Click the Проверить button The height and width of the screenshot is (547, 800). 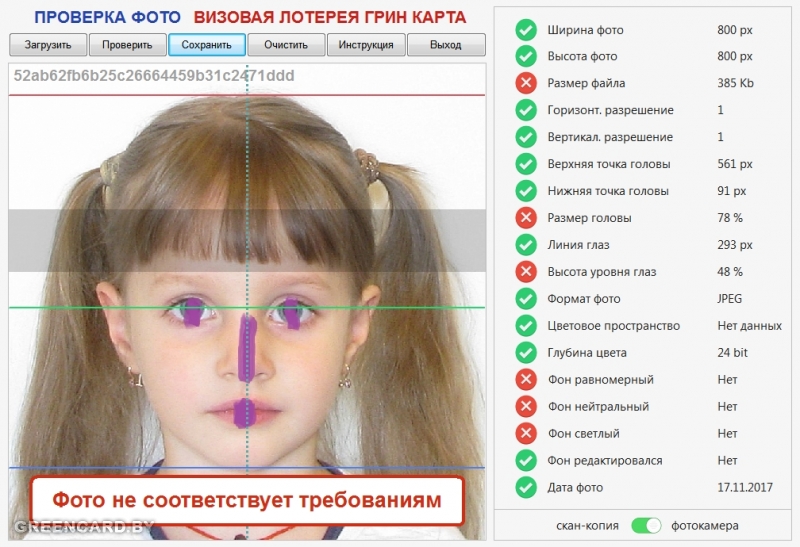pyautogui.click(x=127, y=45)
